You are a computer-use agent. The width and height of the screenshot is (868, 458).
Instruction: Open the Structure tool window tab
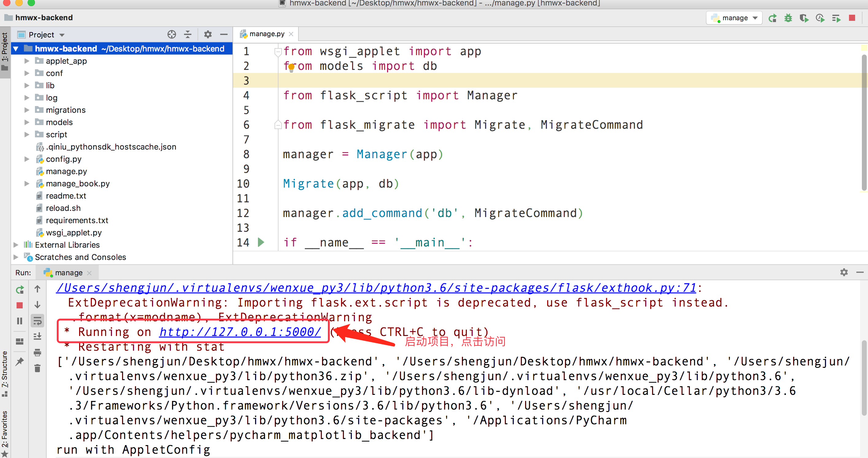[x=5, y=374]
